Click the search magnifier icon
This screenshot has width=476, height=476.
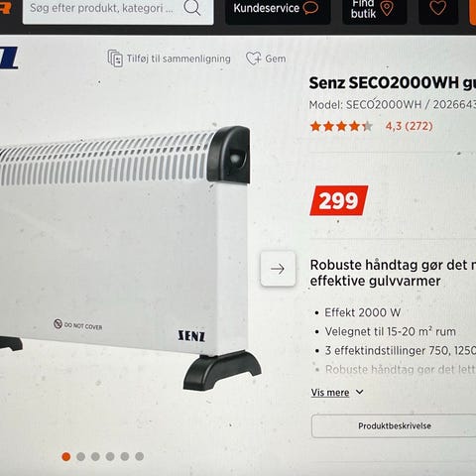coord(192,7)
